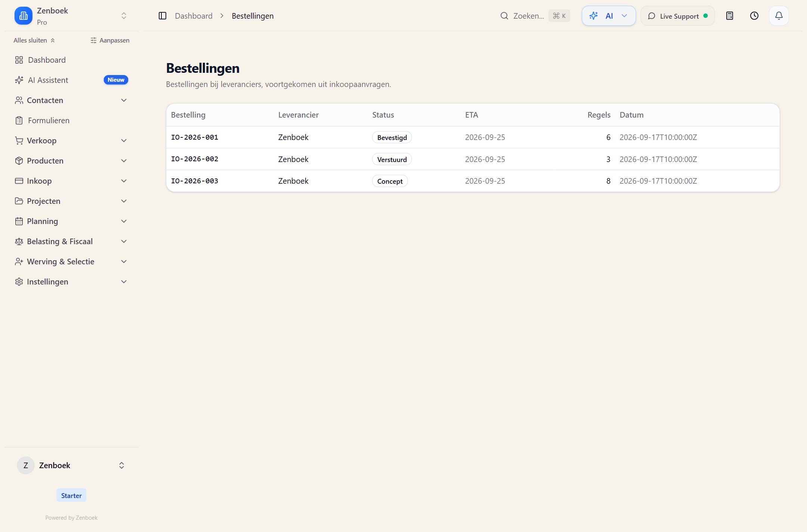The image size is (807, 532).
Task: Click the Verkoop shopping cart icon
Action: tap(19, 140)
